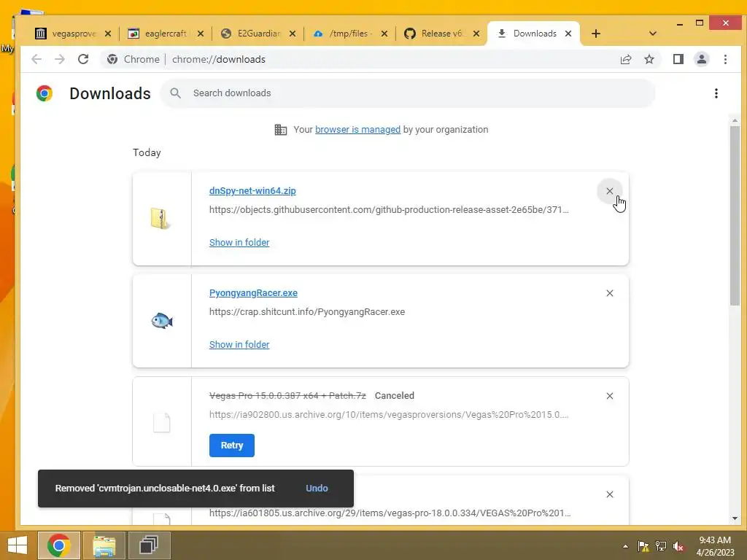Viewport: 747px width, 560px height.
Task: Open the side panel icon
Action: [678, 59]
